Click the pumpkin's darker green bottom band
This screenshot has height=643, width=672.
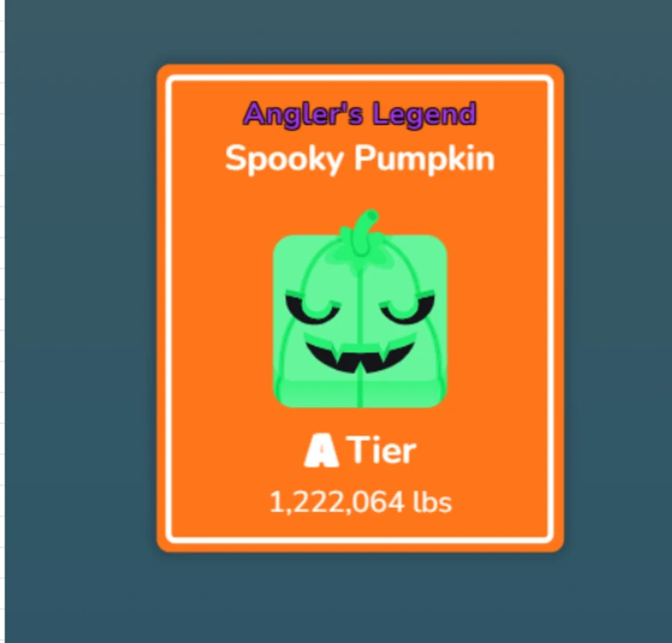(360, 393)
